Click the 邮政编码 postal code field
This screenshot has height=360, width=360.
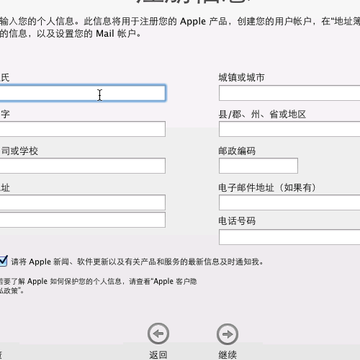tap(258, 166)
